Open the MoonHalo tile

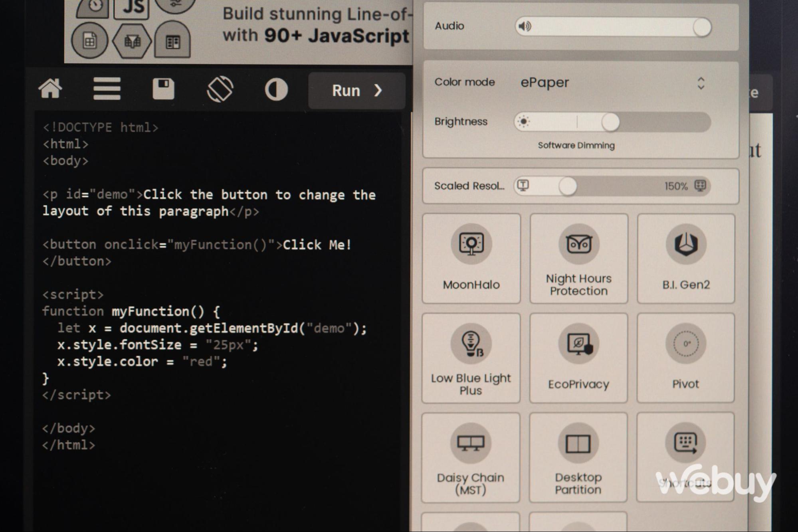click(x=471, y=259)
